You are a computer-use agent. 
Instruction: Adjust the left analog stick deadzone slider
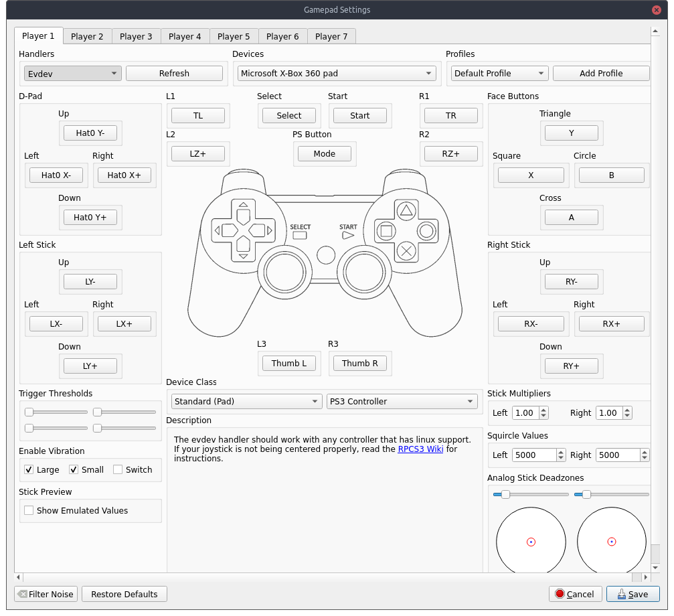coord(505,494)
